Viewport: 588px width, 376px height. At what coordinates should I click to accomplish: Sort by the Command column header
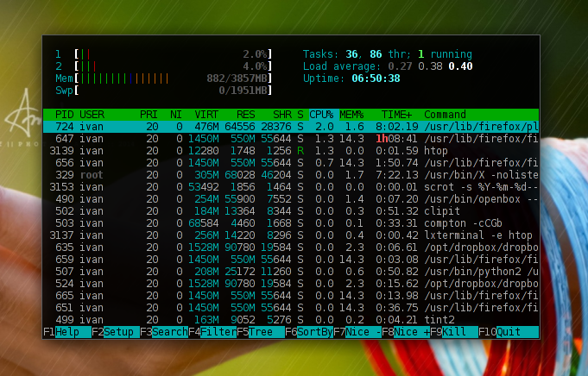[x=446, y=115]
